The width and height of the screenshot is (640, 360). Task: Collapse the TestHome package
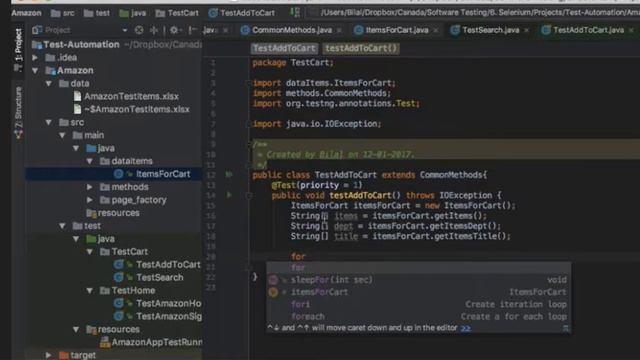pos(90,291)
